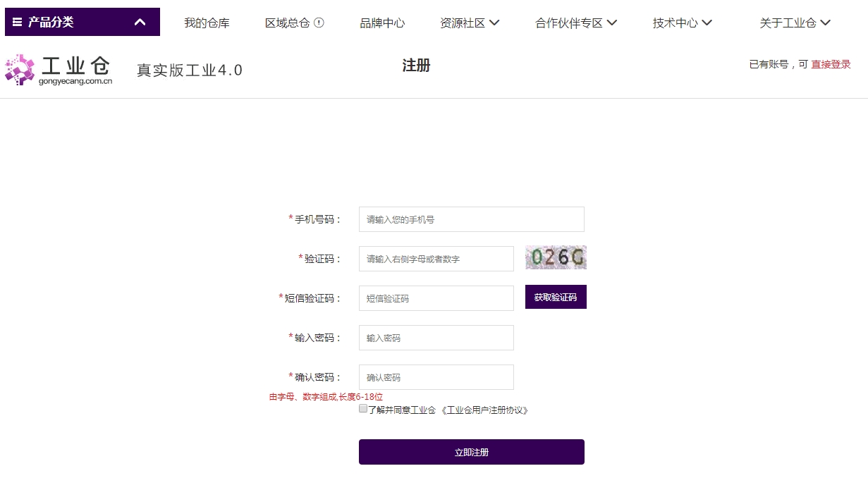
Task: Submit with the 立即注册 button
Action: coord(471,452)
